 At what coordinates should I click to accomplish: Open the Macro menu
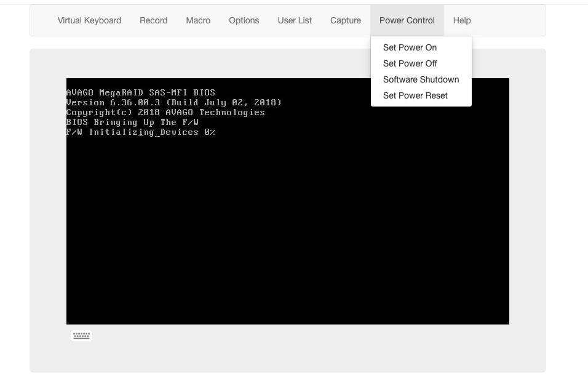pos(198,20)
